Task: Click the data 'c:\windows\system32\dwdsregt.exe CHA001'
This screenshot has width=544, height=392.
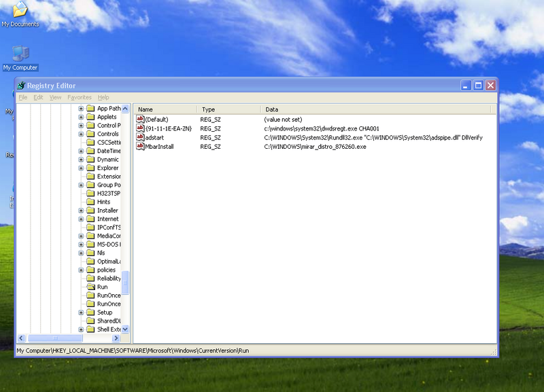Action: pyautogui.click(x=322, y=128)
